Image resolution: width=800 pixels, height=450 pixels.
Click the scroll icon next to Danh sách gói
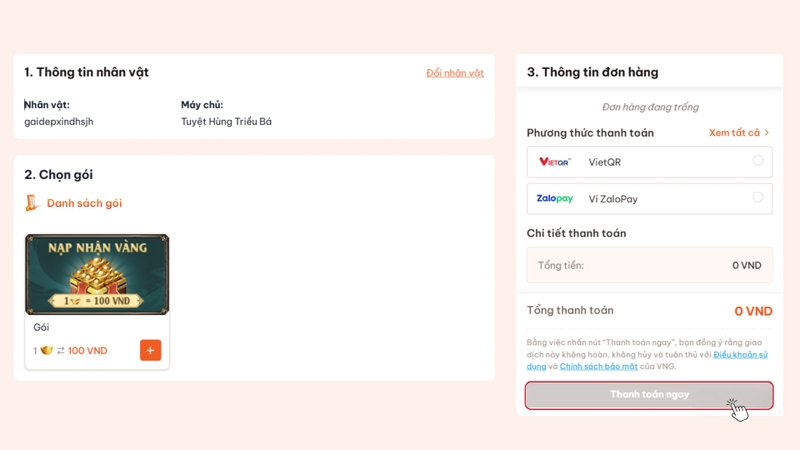[32, 203]
